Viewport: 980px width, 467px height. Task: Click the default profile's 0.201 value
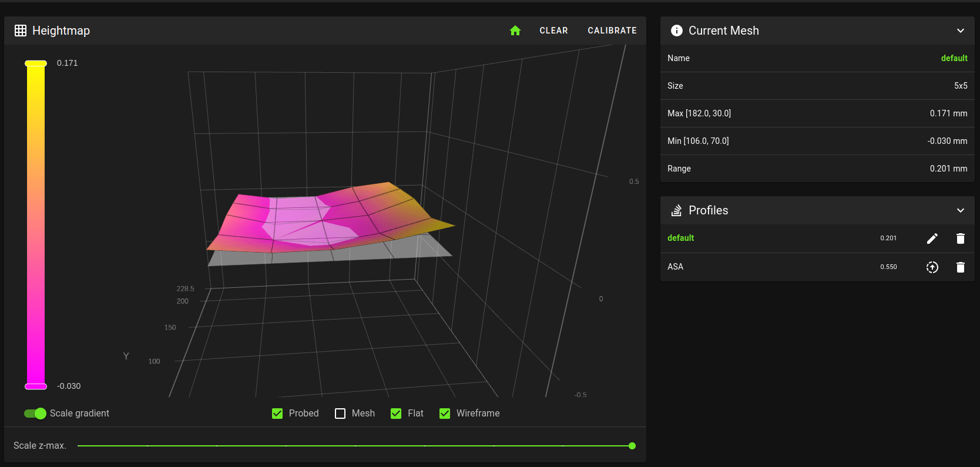pyautogui.click(x=888, y=238)
